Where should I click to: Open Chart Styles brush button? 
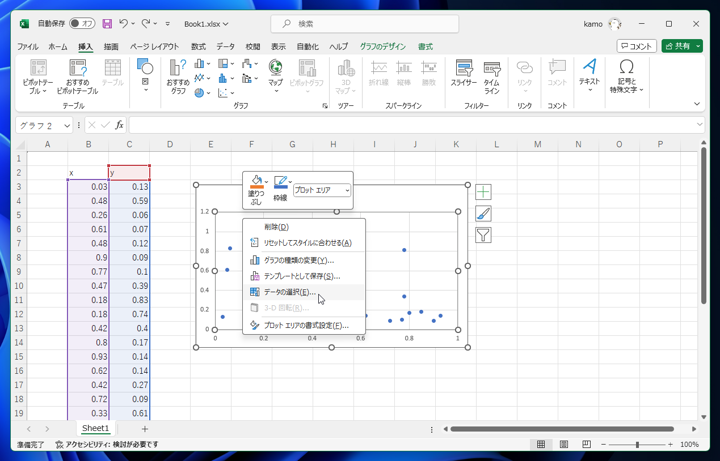(483, 214)
